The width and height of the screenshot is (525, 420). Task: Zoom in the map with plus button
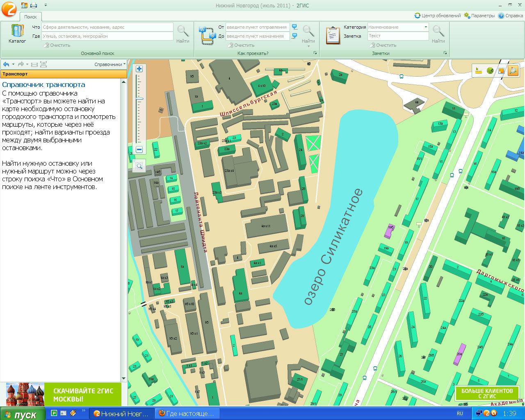[139, 69]
